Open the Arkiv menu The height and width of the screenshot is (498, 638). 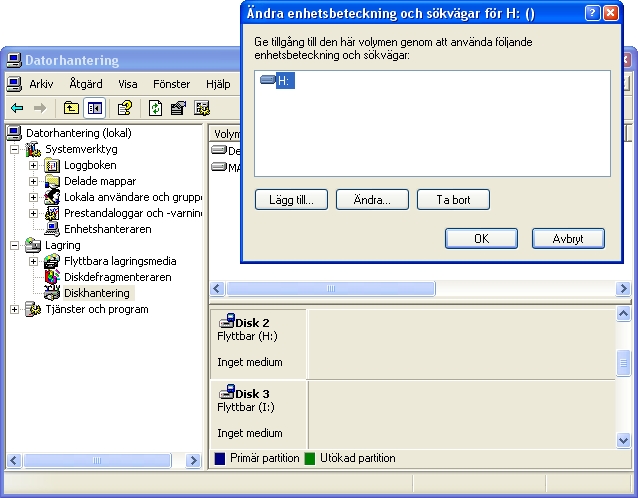[x=41, y=84]
